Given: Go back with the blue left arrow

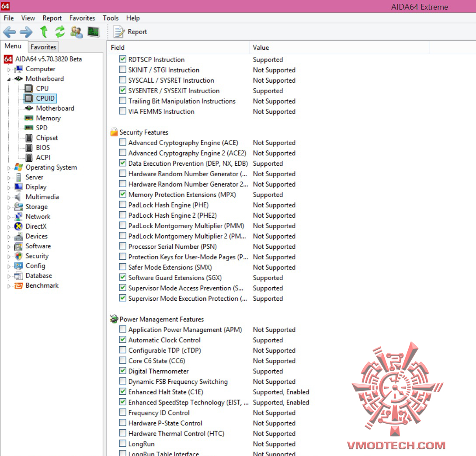Looking at the screenshot, I should click(x=10, y=31).
